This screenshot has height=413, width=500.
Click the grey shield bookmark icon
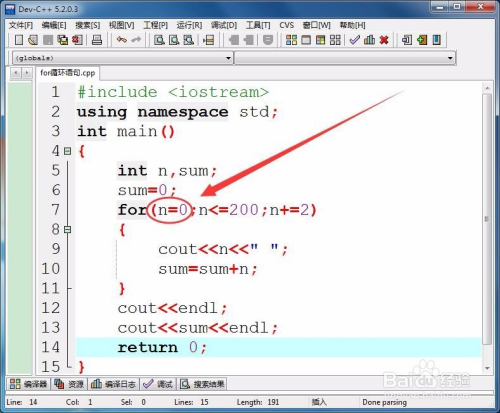click(268, 40)
